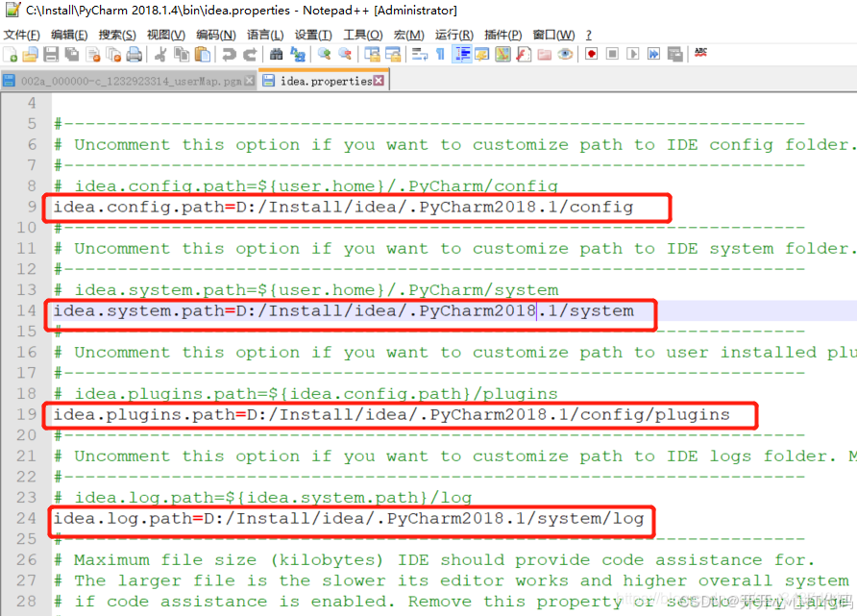Screen dimensions: 857x616
Task: Click the Copy toolbar icon
Action: (181, 54)
